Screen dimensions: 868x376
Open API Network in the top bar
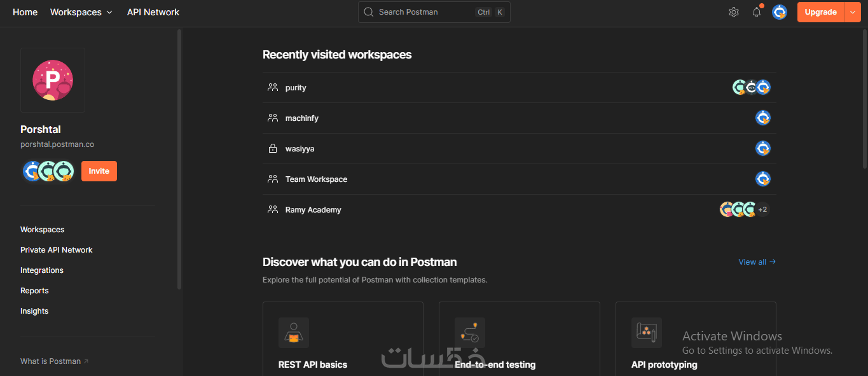(153, 12)
